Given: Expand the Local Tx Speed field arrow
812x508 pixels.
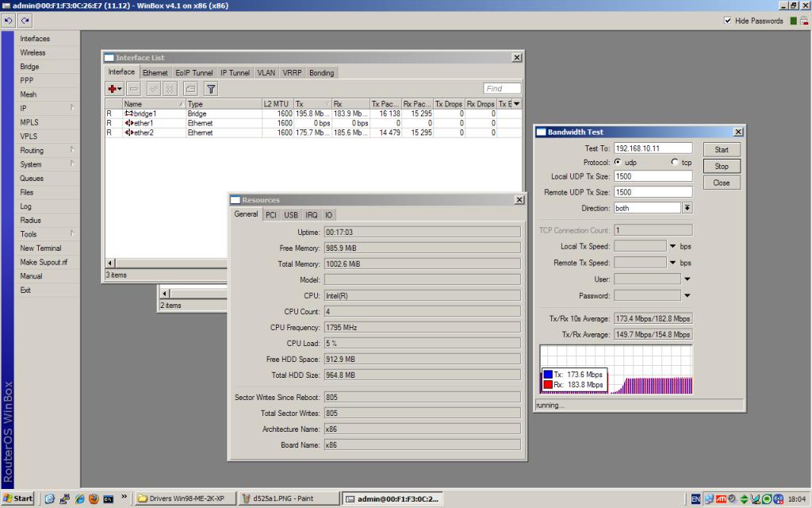Looking at the screenshot, I should tap(673, 246).
